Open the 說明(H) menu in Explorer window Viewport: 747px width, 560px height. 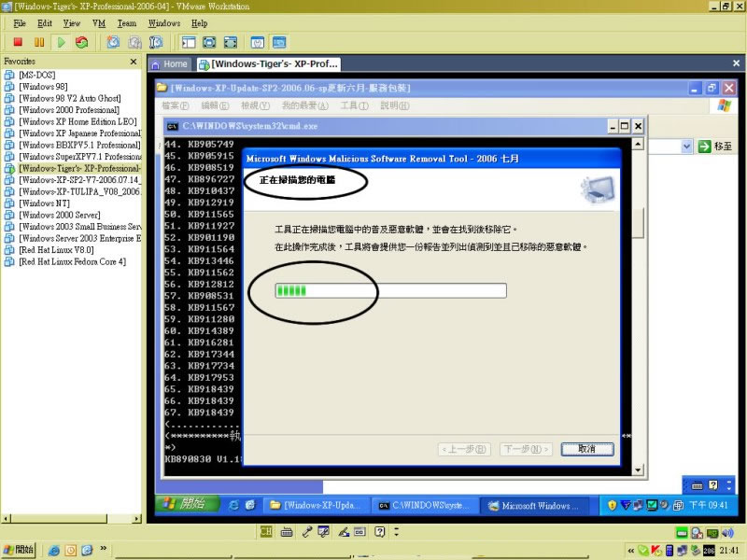point(394,105)
